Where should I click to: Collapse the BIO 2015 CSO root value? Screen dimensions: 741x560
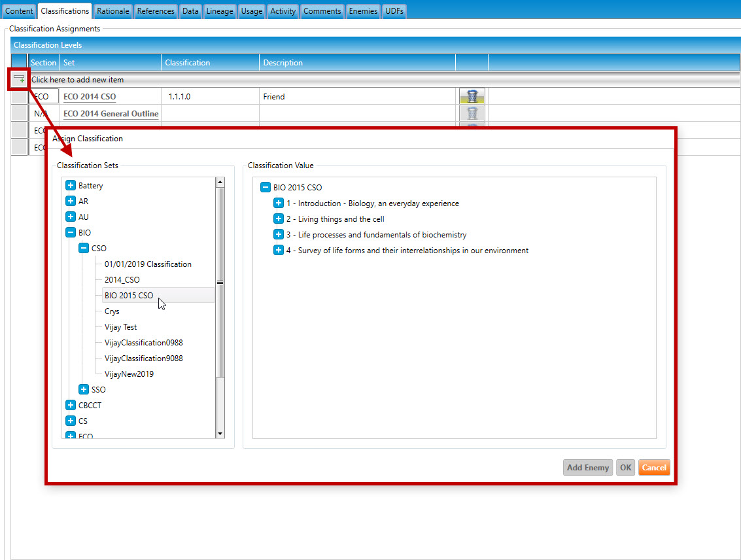pyautogui.click(x=266, y=188)
